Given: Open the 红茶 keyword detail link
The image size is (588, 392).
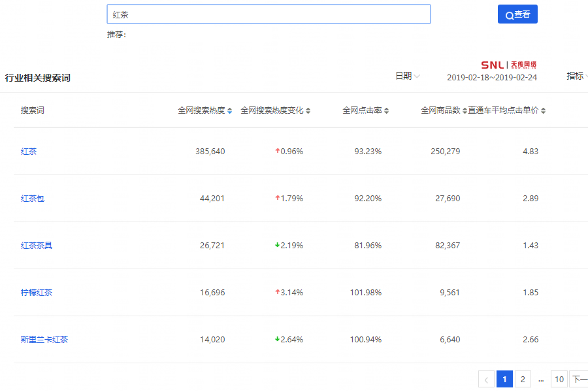Looking at the screenshot, I should (29, 151).
